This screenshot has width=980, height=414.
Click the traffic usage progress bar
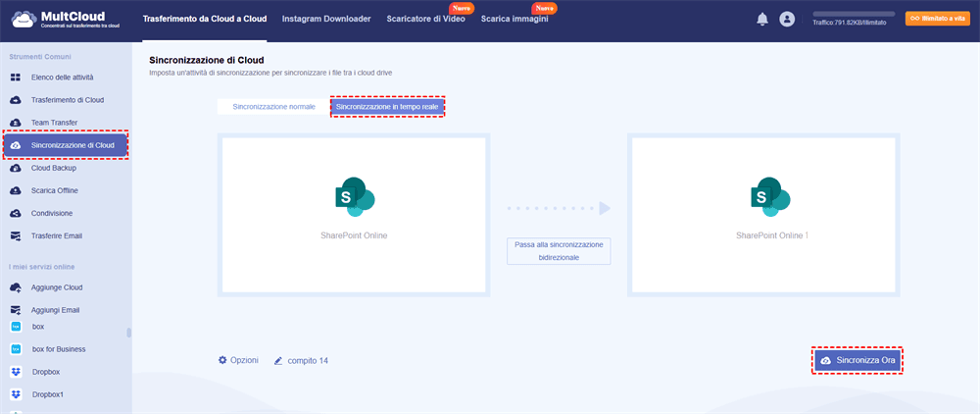[854, 14]
